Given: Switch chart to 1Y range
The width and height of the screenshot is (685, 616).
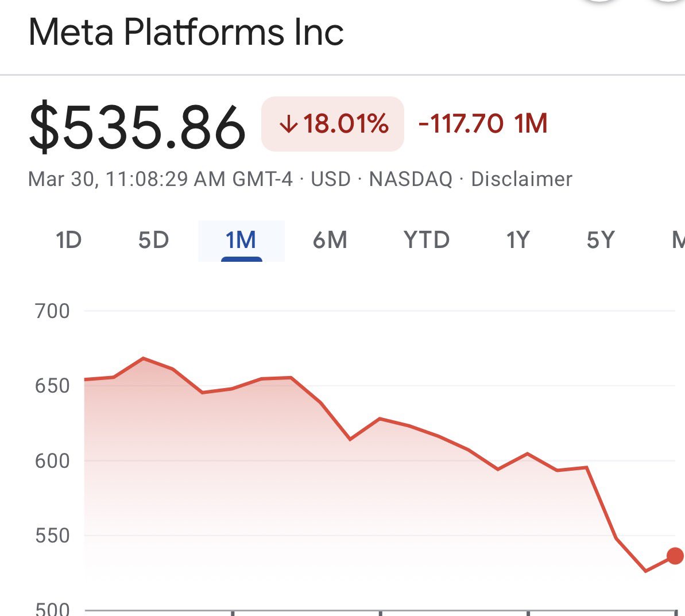Looking at the screenshot, I should (517, 240).
